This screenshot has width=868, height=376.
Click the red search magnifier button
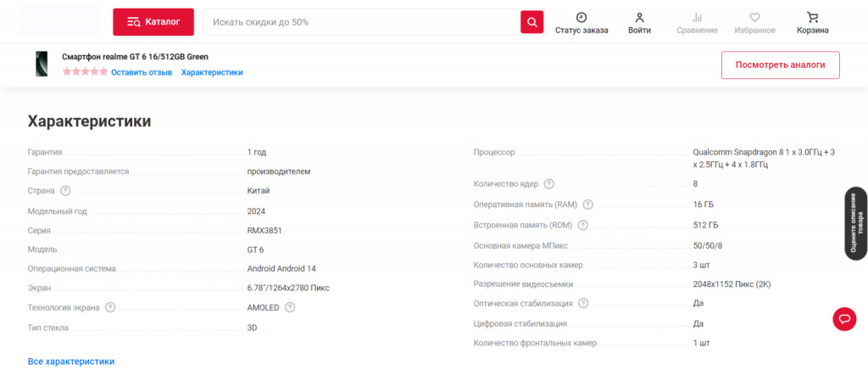pos(531,22)
